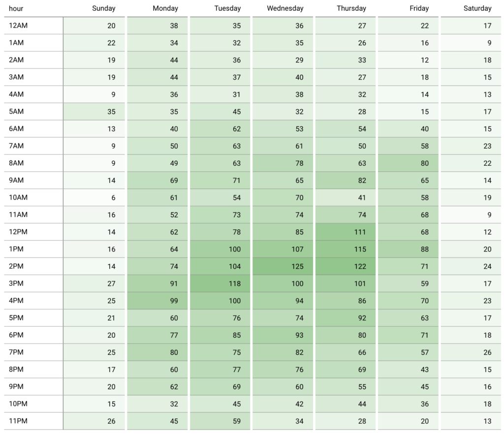The height and width of the screenshot is (434, 504).
Task: Click the Monday column header
Action: click(165, 8)
